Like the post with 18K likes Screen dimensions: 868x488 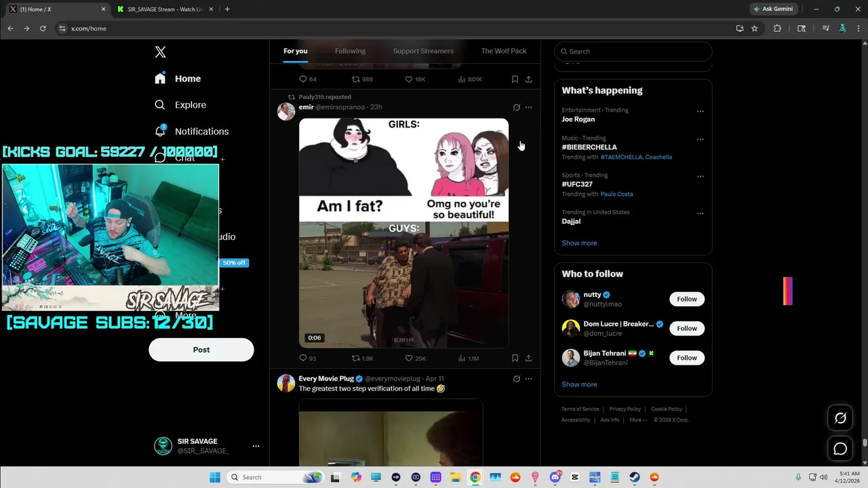(x=415, y=79)
